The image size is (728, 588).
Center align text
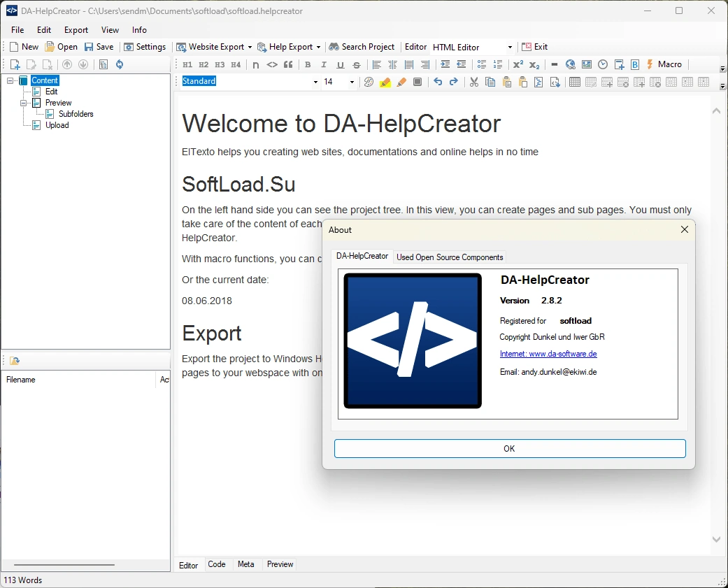coord(393,64)
